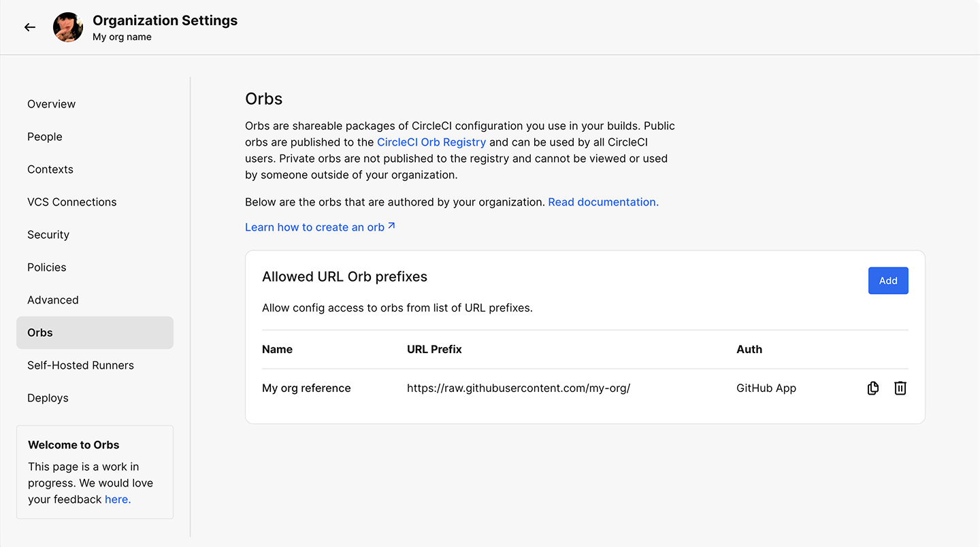
Task: Delete the My org reference prefix entry
Action: point(900,388)
